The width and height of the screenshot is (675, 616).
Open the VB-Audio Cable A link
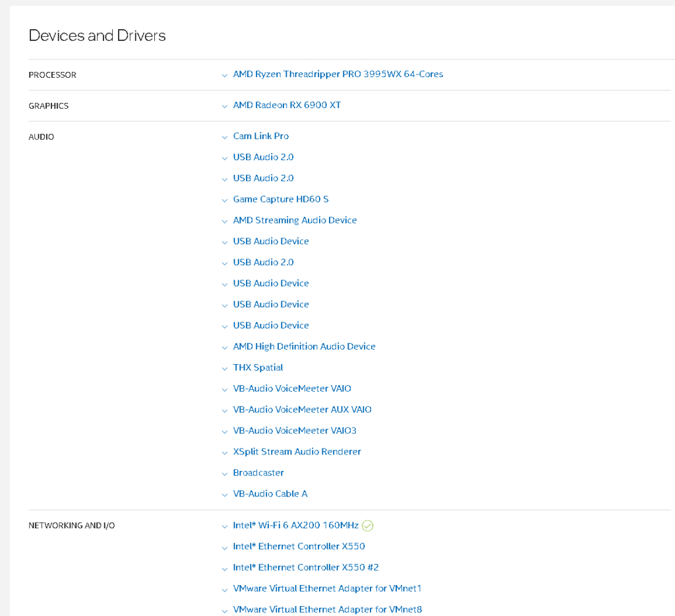click(270, 494)
